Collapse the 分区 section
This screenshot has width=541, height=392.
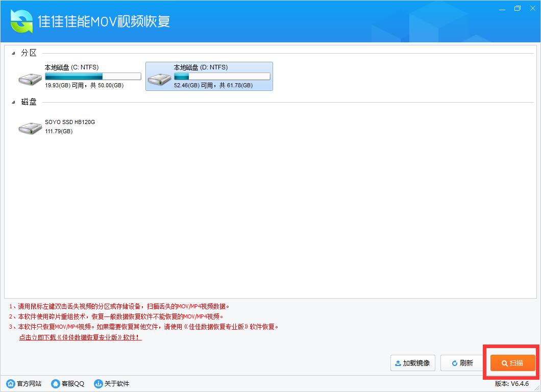(13, 53)
